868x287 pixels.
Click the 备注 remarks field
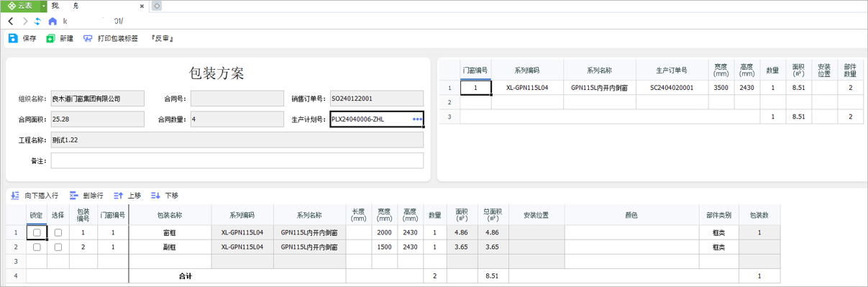237,160
